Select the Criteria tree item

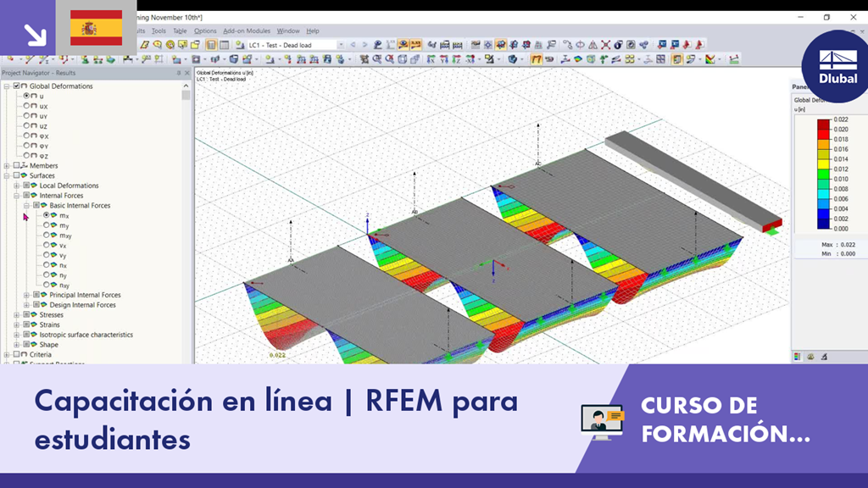(x=41, y=355)
